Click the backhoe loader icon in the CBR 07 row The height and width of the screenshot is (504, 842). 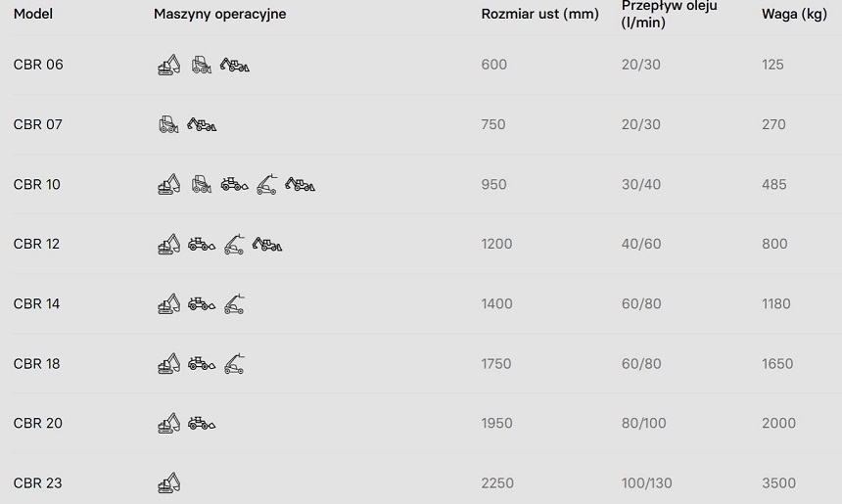[x=202, y=125]
